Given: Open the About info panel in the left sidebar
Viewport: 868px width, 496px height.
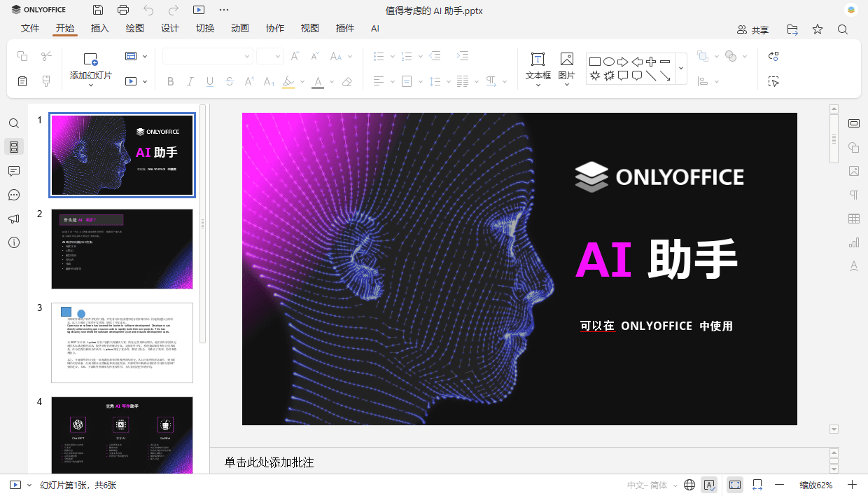Looking at the screenshot, I should [14, 242].
